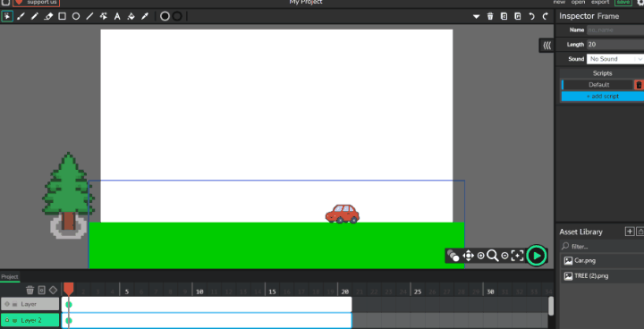Viewport: 644px width, 329px height.
Task: Play the animation preview
Action: (537, 256)
